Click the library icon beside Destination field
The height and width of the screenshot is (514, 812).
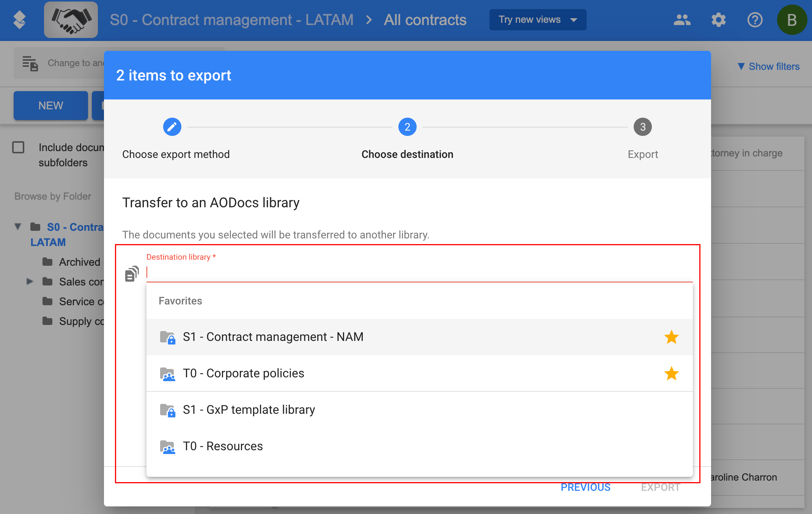132,274
